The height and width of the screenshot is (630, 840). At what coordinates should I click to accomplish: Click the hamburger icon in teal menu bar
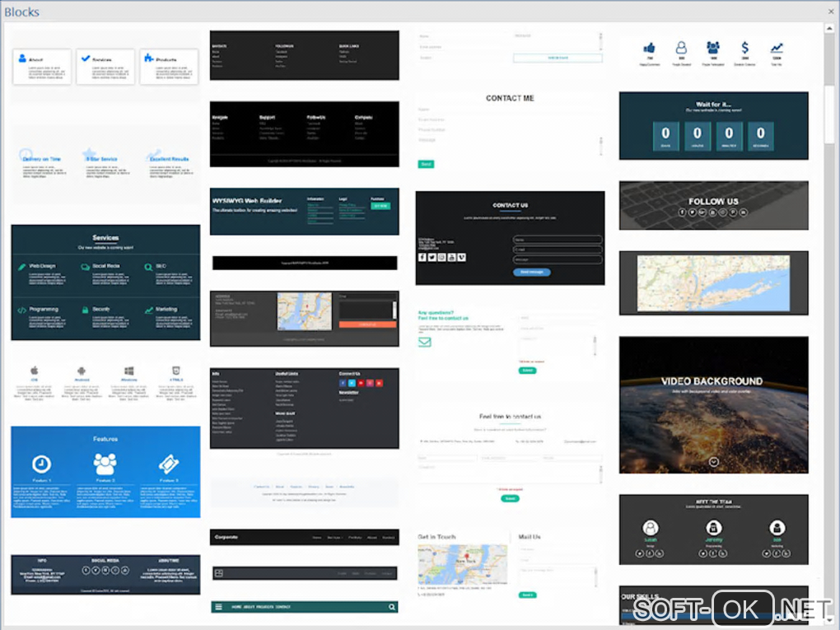tap(218, 607)
